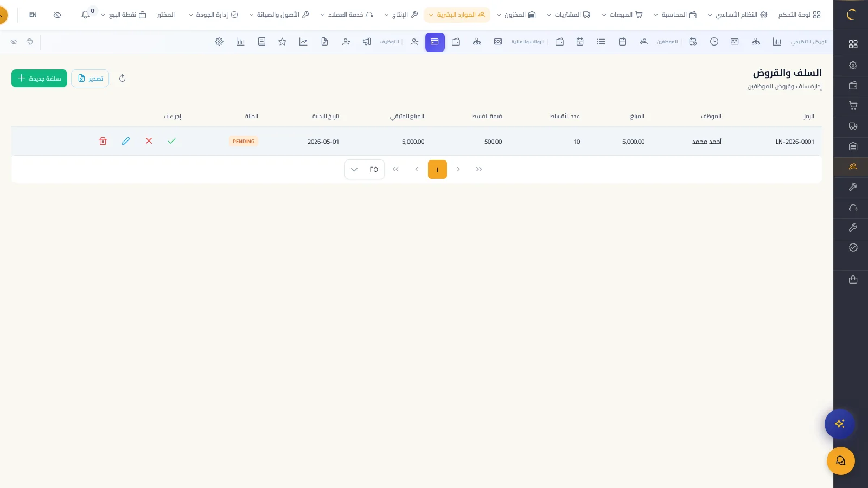Screen dimensions: 868x488
Task: Go to the last page with double chevron
Action: pos(395,169)
